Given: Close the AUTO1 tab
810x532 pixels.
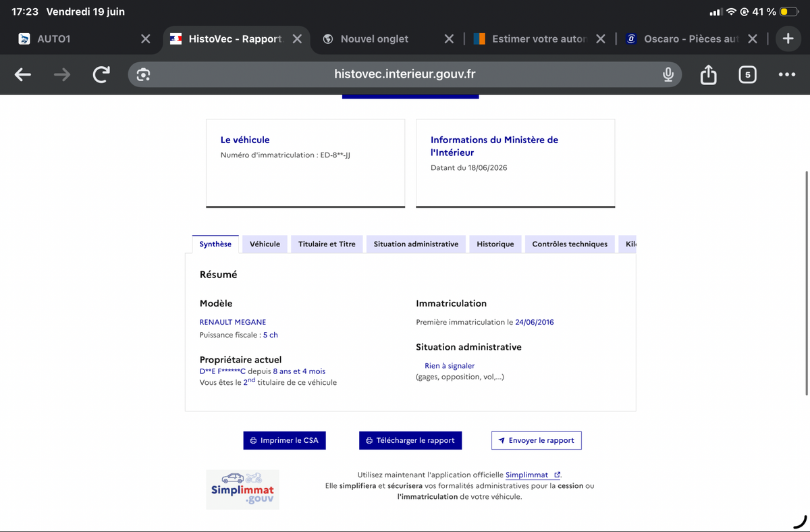Looking at the screenshot, I should 145,39.
